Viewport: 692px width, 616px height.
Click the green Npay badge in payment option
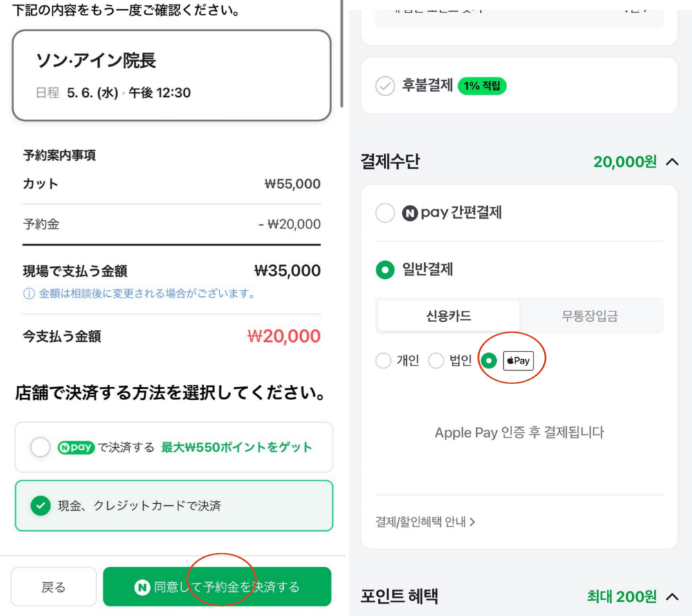(75, 447)
